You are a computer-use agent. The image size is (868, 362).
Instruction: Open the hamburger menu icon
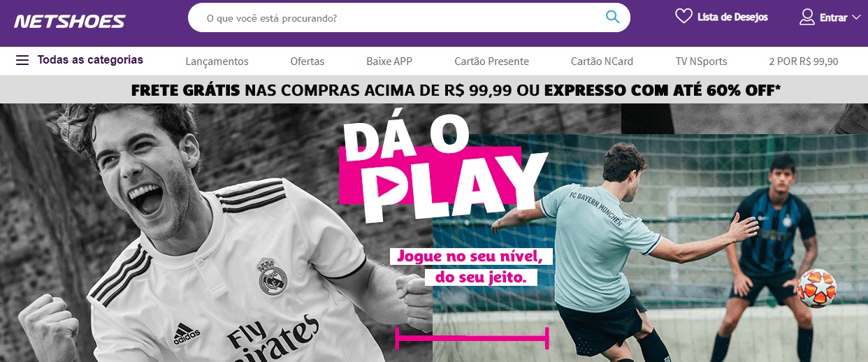(22, 60)
